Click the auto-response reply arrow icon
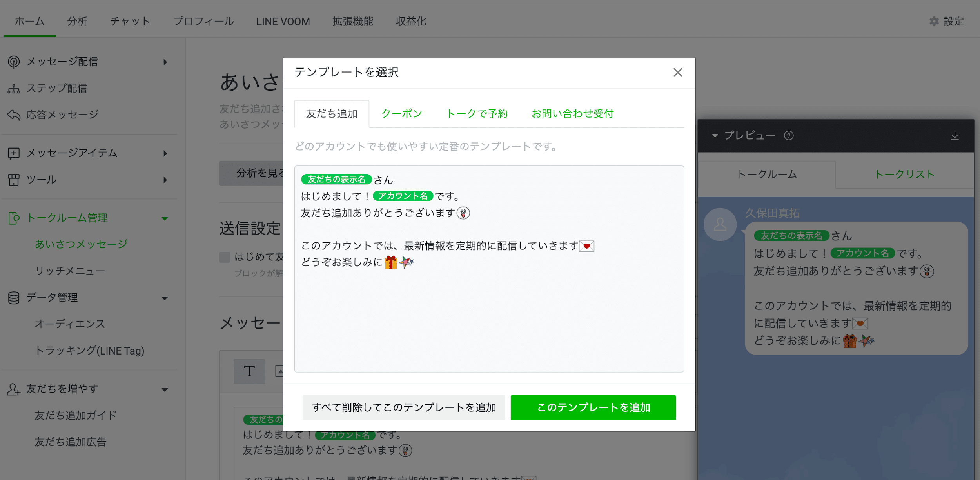 pyautogui.click(x=14, y=115)
